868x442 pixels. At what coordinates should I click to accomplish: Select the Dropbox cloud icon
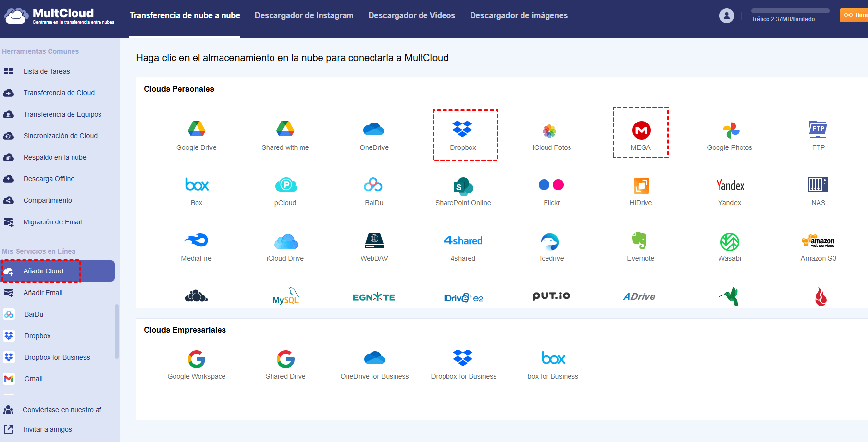pyautogui.click(x=462, y=129)
